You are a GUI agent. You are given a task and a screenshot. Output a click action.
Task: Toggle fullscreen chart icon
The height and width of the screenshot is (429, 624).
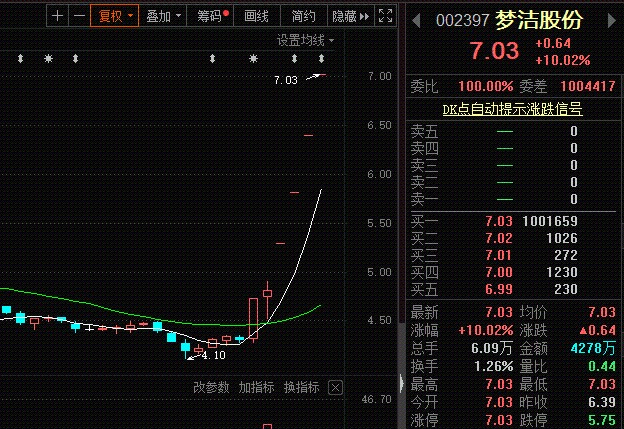click(385, 16)
